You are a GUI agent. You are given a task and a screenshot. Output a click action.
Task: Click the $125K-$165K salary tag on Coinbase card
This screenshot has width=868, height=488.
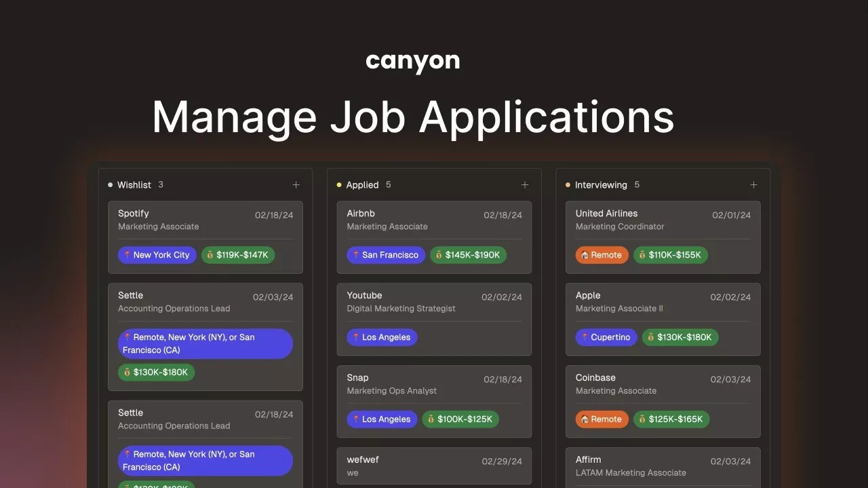pos(671,420)
